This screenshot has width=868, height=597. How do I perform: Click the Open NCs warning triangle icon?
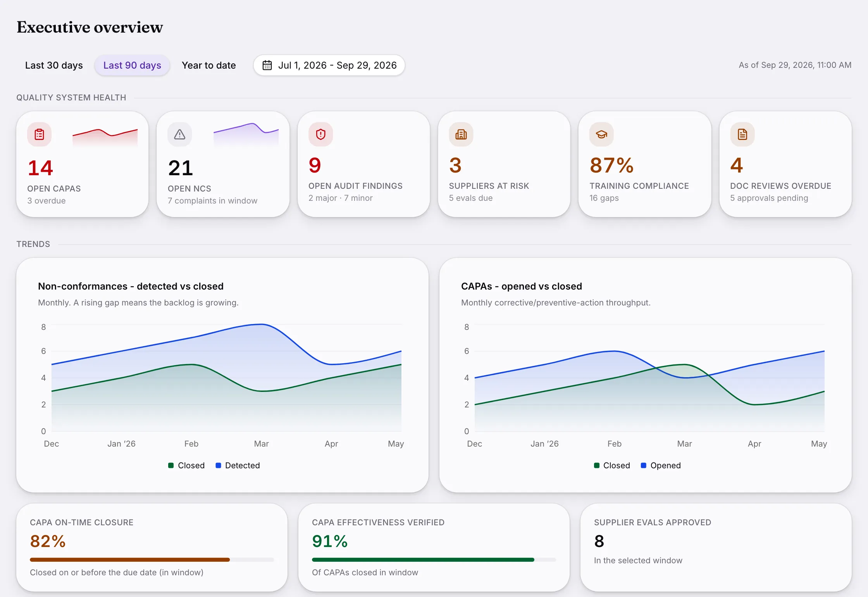coord(179,135)
